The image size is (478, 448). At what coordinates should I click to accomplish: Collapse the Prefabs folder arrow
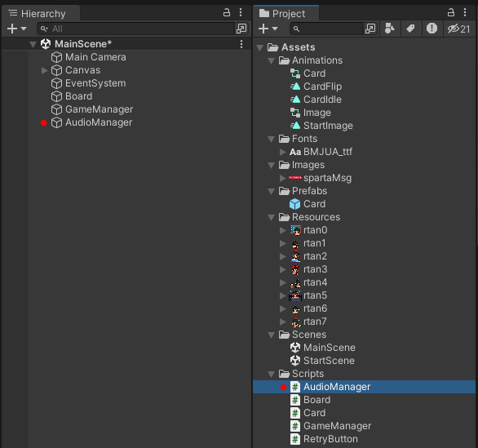[272, 192]
